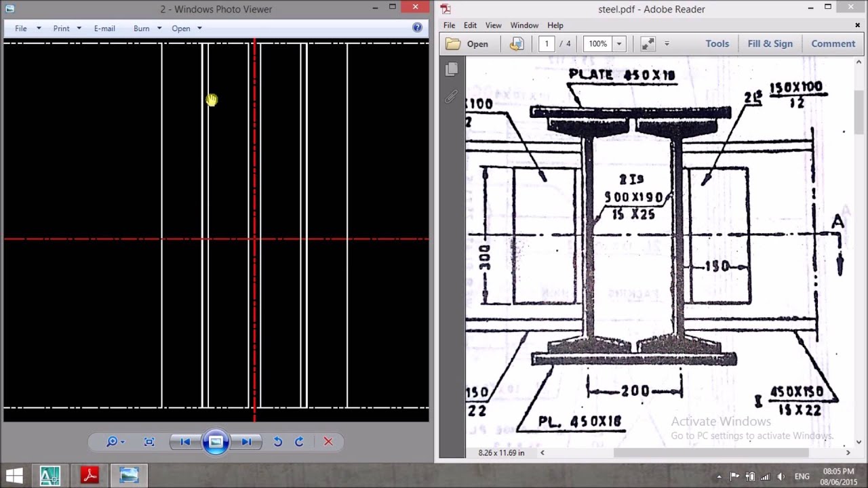Image resolution: width=868 pixels, height=488 pixels.
Task: Open the zoom magnifier in Photo Viewer
Action: click(x=115, y=442)
